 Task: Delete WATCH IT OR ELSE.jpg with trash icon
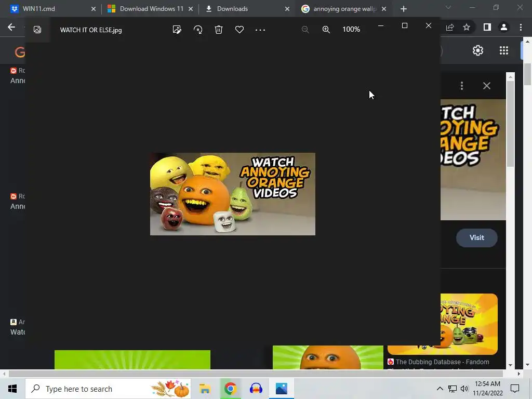click(x=219, y=30)
